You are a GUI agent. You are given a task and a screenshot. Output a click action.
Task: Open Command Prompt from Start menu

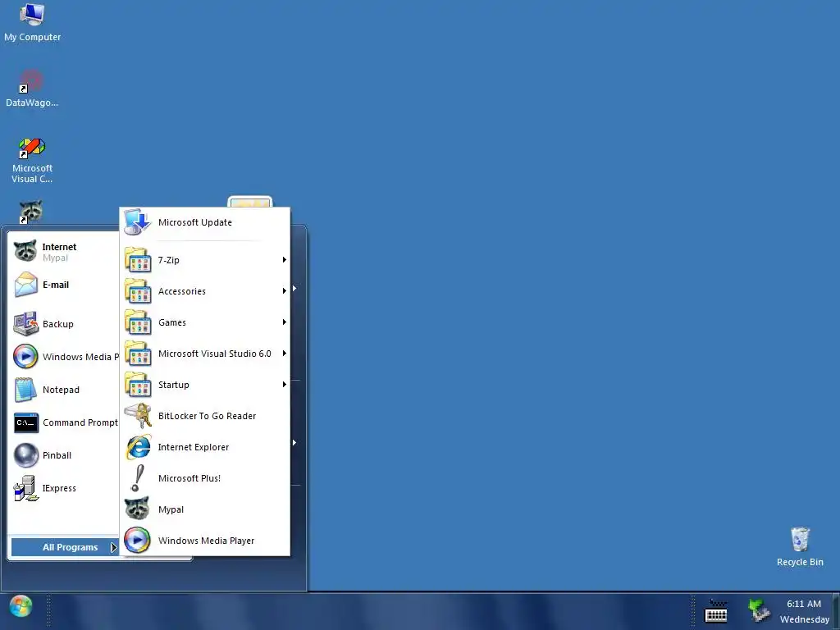63,422
